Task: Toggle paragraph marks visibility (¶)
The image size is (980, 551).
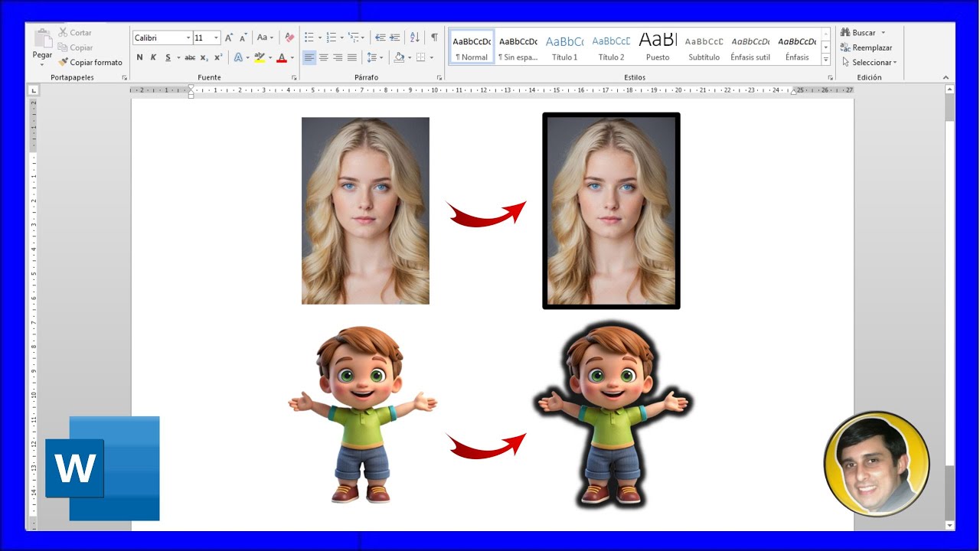Action: click(x=434, y=37)
